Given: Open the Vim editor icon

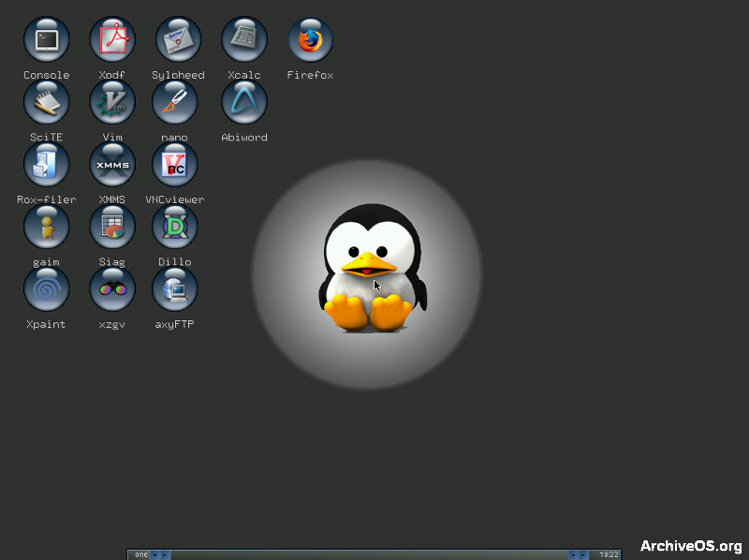Looking at the screenshot, I should 112,102.
